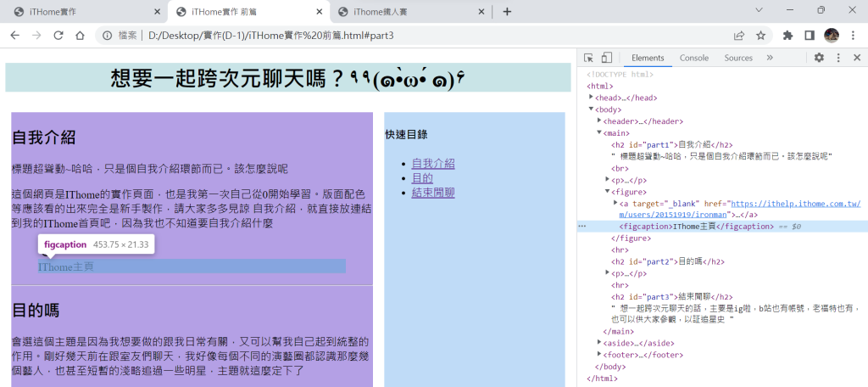The height and width of the screenshot is (387, 868).
Task: Close the iThome鐵人賽 tab
Action: pyautogui.click(x=481, y=12)
